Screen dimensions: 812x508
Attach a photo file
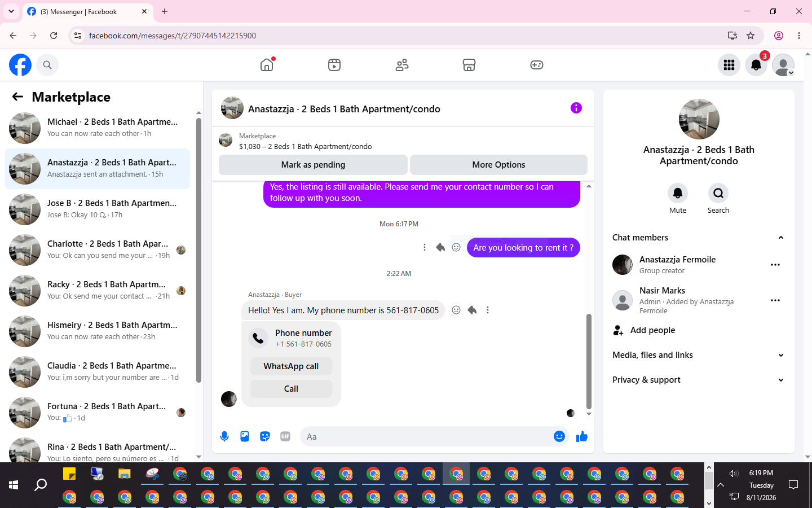(245, 436)
